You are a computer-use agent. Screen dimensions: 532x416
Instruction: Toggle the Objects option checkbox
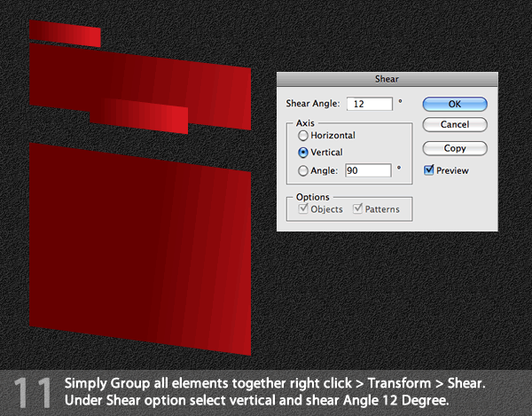[x=303, y=208]
